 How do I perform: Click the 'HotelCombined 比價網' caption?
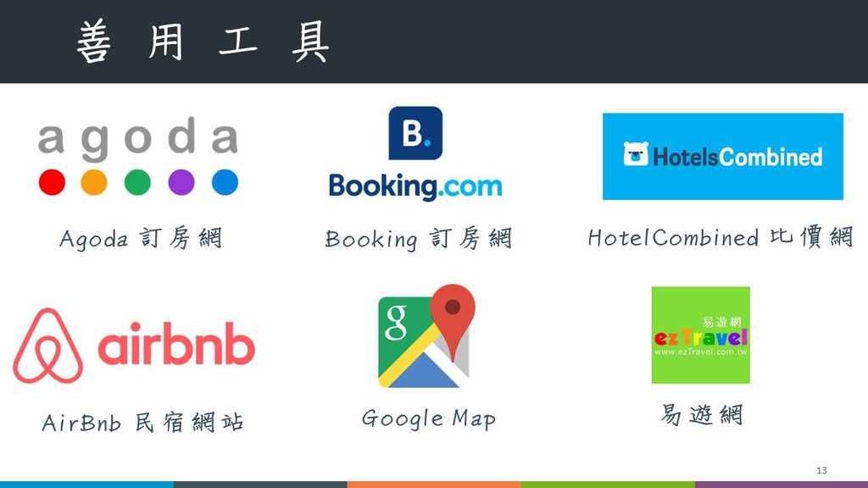coord(721,237)
